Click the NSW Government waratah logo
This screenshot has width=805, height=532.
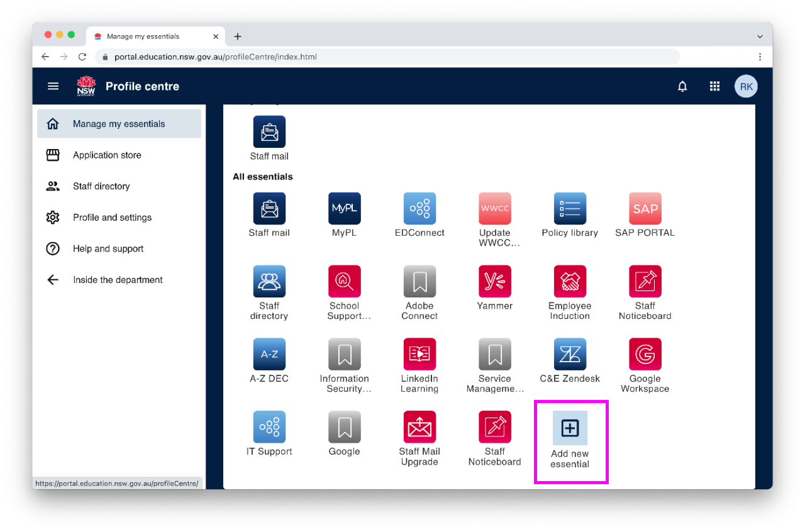pos(86,87)
